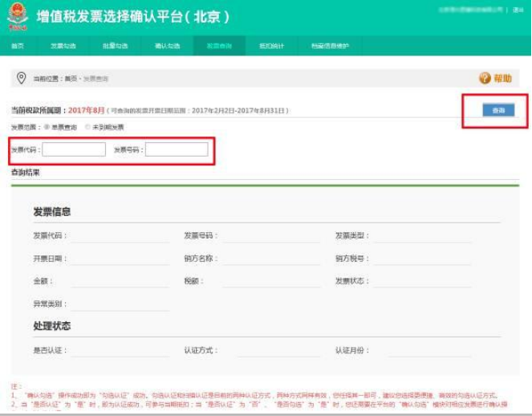Click the 认证方式 result field

pyautogui.click(x=279, y=350)
